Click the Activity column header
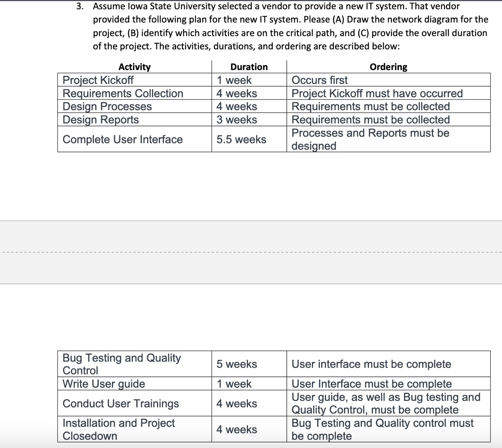Screen dimensions: 502x448 (134, 66)
